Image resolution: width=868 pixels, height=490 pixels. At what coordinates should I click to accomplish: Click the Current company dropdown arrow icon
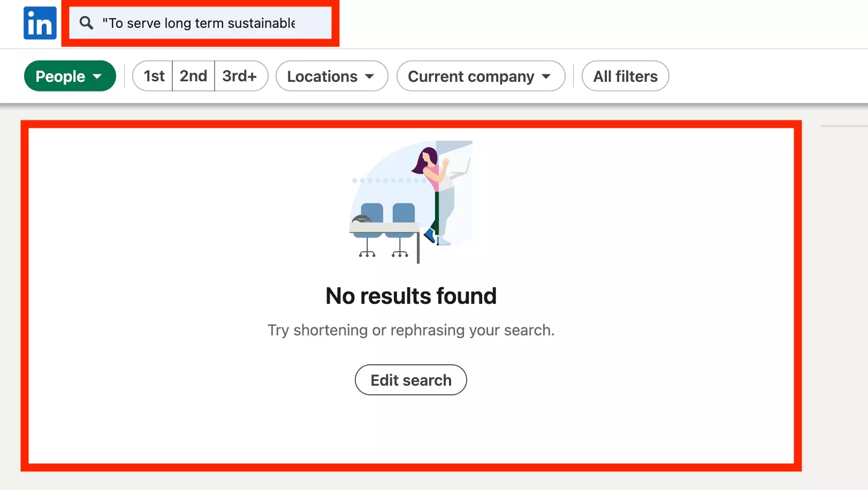pyautogui.click(x=546, y=76)
